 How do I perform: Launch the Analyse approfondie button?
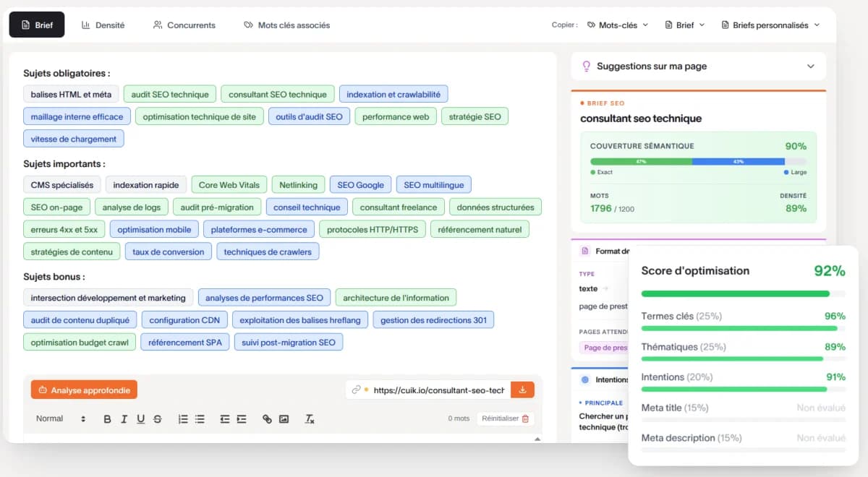point(84,390)
